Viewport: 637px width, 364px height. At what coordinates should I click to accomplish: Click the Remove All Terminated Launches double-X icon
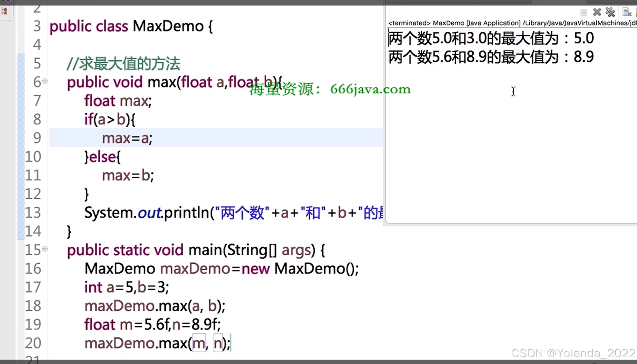610,12
